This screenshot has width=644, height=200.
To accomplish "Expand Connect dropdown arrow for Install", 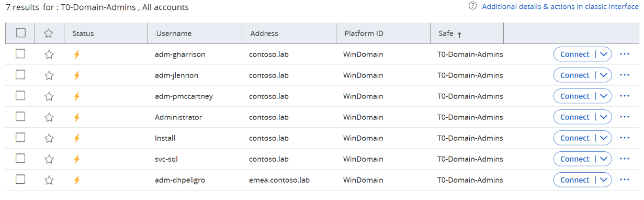I will pyautogui.click(x=603, y=138).
